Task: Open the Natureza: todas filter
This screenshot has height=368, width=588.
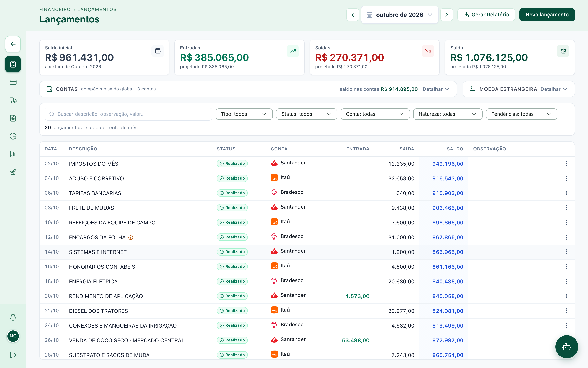Action: click(448, 114)
